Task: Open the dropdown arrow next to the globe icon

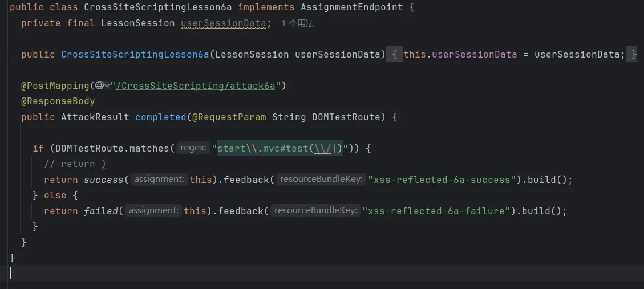Action: point(107,86)
